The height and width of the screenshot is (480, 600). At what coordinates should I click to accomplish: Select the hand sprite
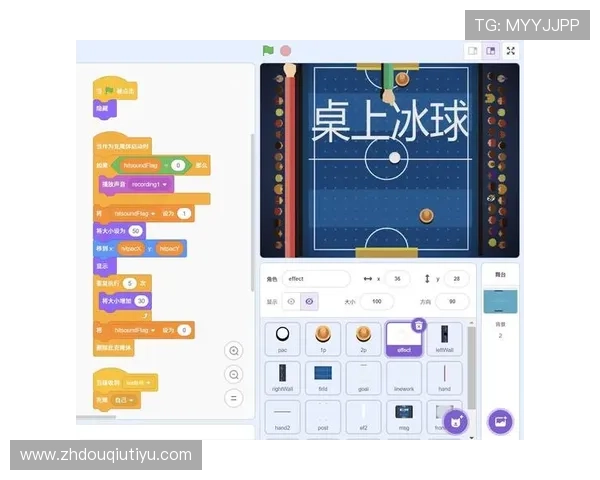pos(445,378)
